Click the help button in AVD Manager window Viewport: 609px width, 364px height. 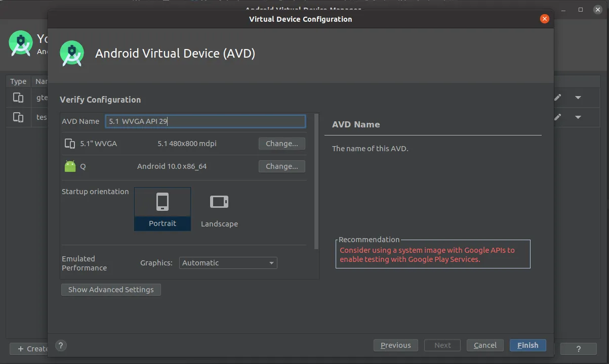coord(579,349)
